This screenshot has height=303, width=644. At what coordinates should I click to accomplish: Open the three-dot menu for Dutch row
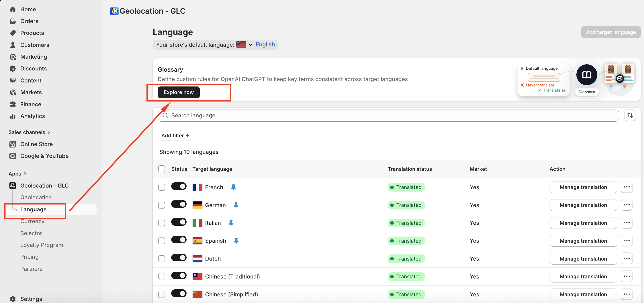tap(626, 258)
